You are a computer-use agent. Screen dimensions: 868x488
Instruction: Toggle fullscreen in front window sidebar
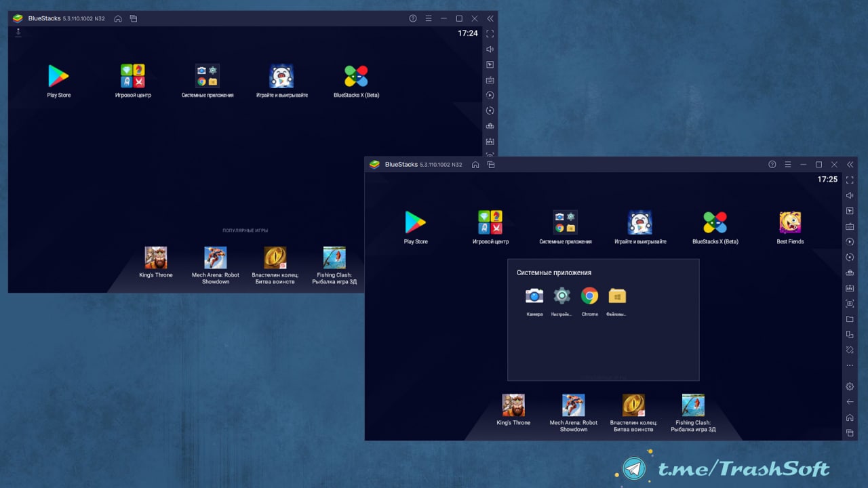pyautogui.click(x=850, y=180)
